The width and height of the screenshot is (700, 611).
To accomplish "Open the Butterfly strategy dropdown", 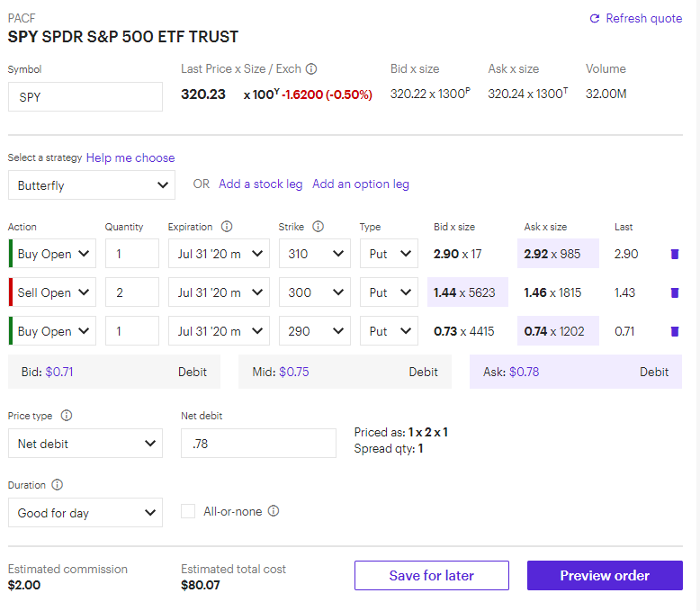I will (91, 185).
